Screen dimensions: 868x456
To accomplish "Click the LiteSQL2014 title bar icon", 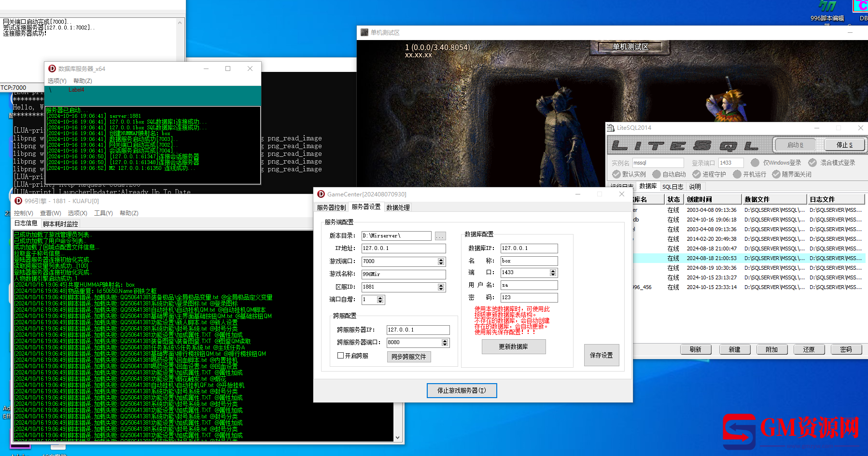I will tap(611, 127).
